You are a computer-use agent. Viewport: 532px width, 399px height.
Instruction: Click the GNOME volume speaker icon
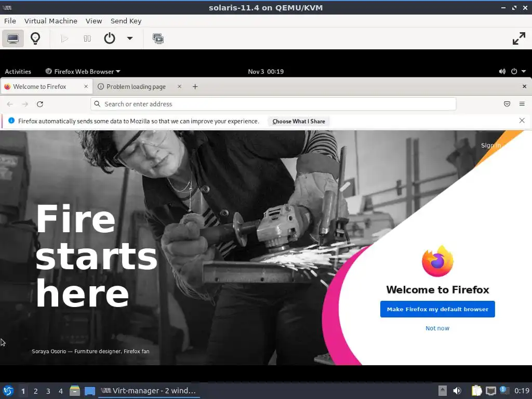point(502,72)
